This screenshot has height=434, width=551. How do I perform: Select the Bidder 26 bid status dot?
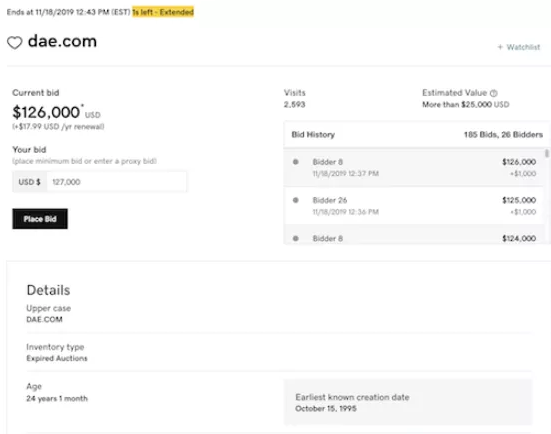tap(296, 200)
